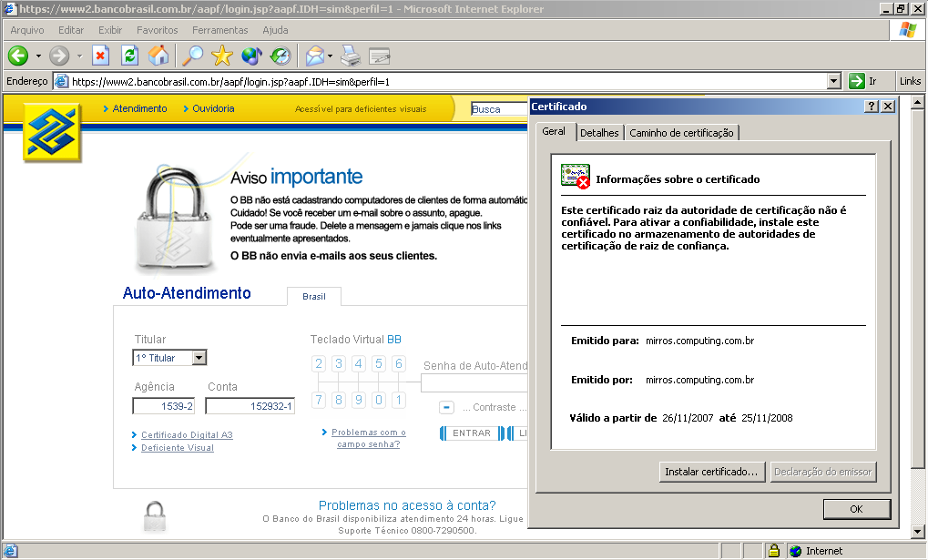Image resolution: width=928 pixels, height=560 pixels.
Task: Open the Favoritos menu
Action: pyautogui.click(x=157, y=30)
